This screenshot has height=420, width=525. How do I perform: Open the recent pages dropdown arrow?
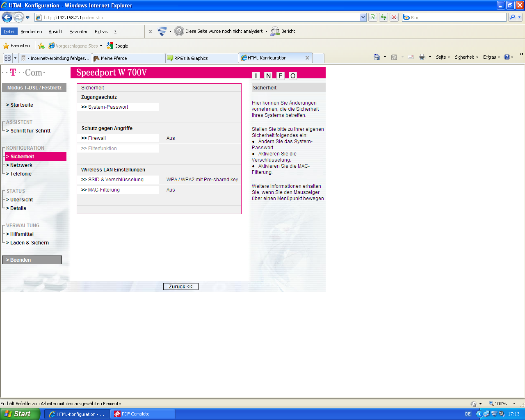[x=28, y=18]
